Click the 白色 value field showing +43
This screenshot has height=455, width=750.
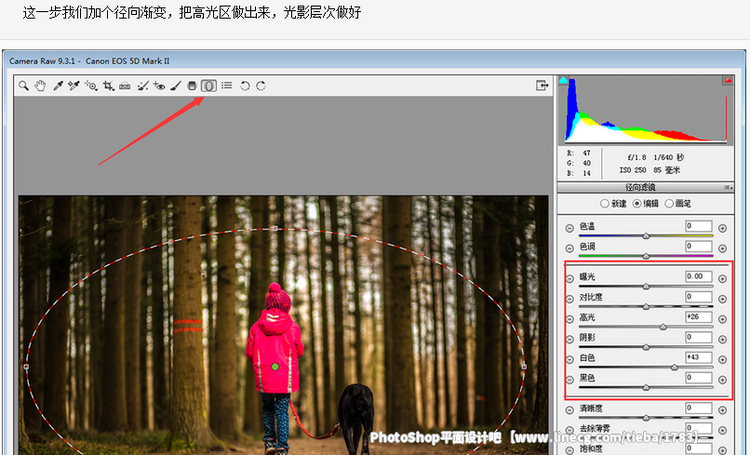pos(698,357)
